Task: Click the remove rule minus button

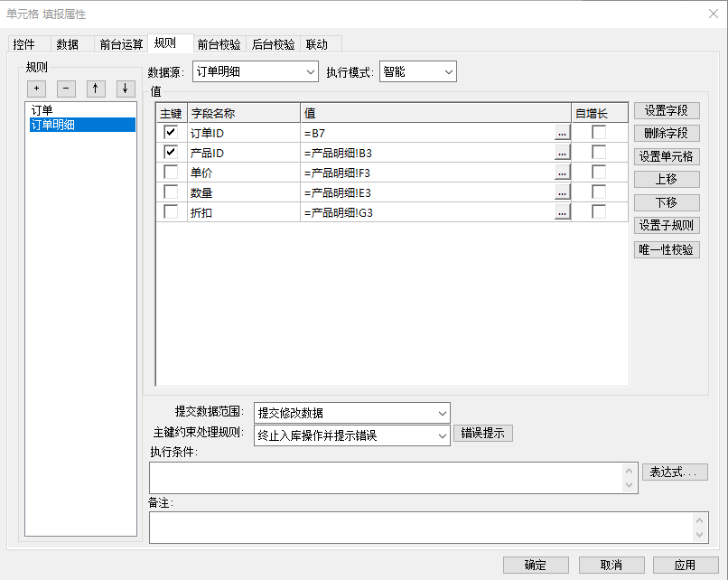Action: tap(66, 89)
